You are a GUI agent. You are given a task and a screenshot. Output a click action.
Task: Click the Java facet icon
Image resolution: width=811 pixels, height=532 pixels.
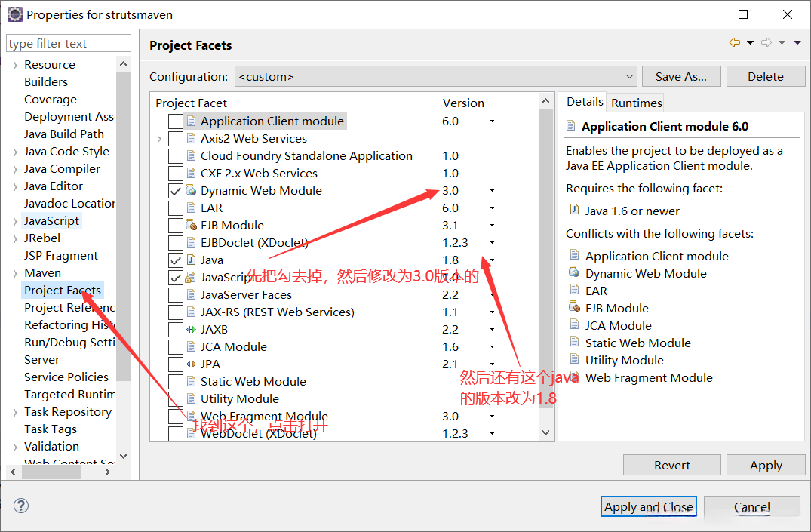click(x=191, y=260)
